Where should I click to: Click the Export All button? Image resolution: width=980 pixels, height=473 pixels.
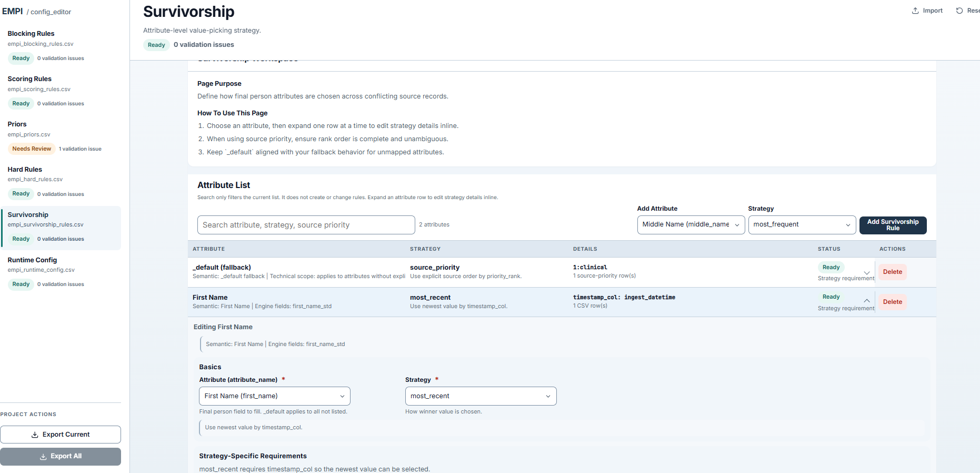61,457
